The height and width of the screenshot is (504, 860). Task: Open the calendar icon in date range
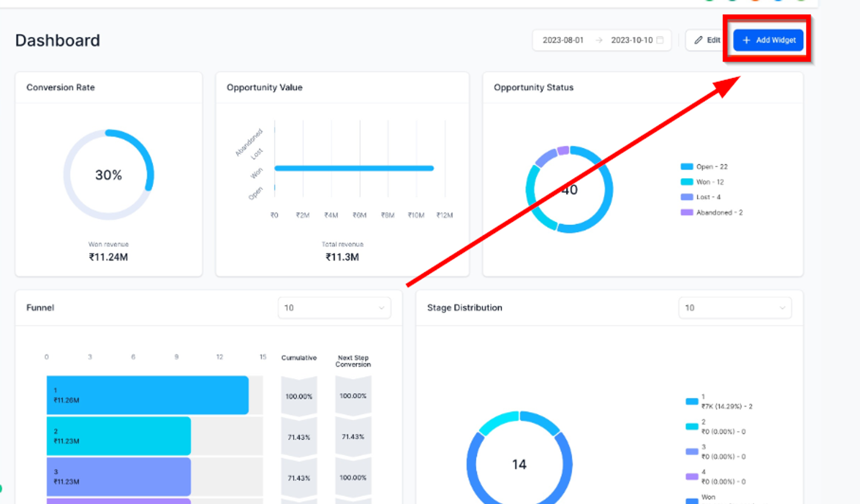(x=660, y=40)
